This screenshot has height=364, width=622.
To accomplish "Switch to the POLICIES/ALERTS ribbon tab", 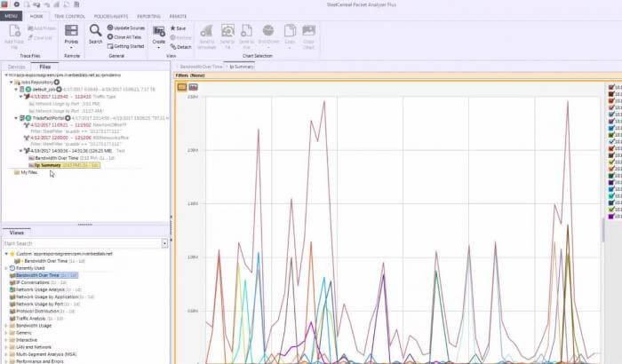I will [111, 16].
